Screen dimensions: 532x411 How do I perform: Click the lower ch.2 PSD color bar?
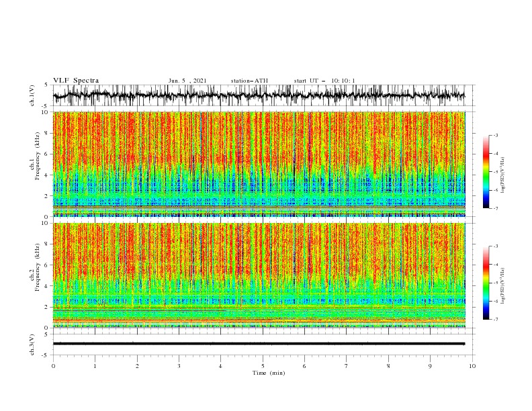point(486,283)
